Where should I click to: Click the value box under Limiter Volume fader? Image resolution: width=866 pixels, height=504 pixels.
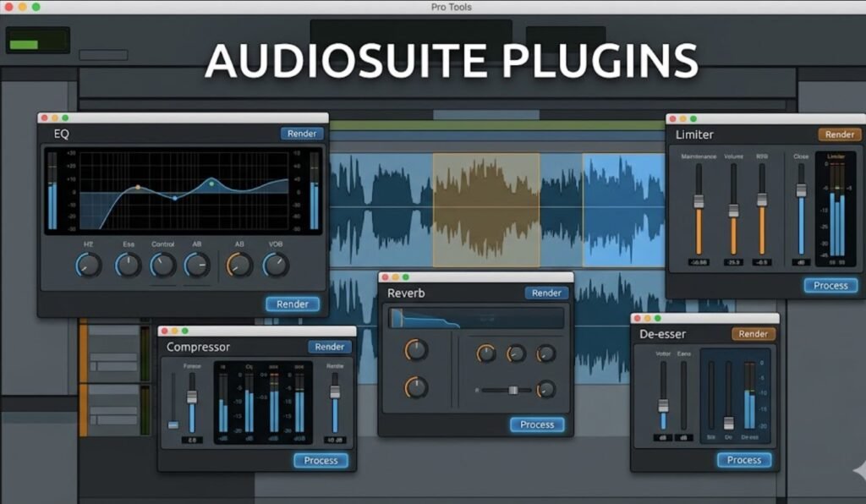pyautogui.click(x=733, y=262)
